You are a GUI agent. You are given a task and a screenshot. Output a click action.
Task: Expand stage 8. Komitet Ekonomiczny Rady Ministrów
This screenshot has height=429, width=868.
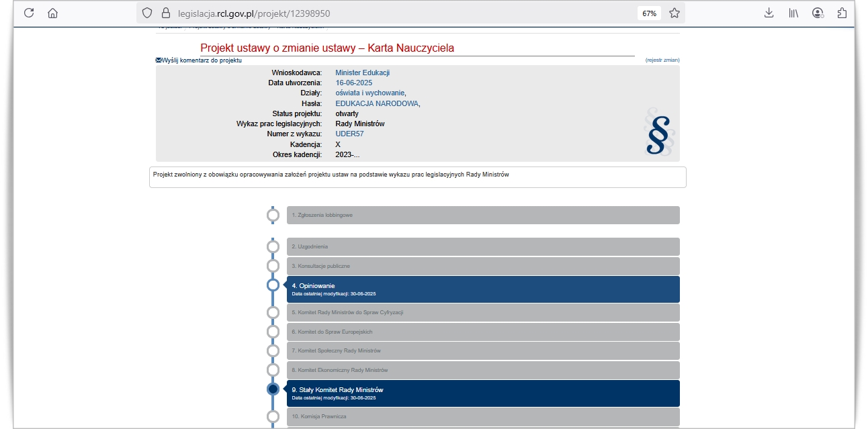[483, 370]
